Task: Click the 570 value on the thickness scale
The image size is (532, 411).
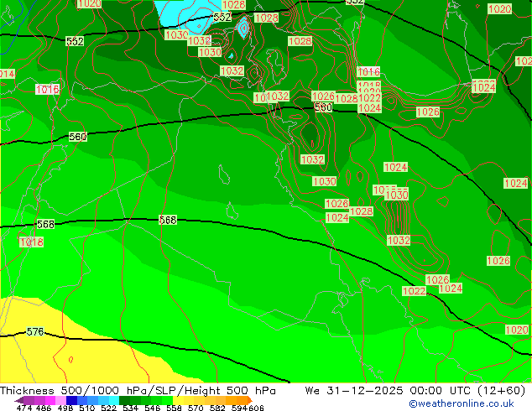Action: point(196,408)
